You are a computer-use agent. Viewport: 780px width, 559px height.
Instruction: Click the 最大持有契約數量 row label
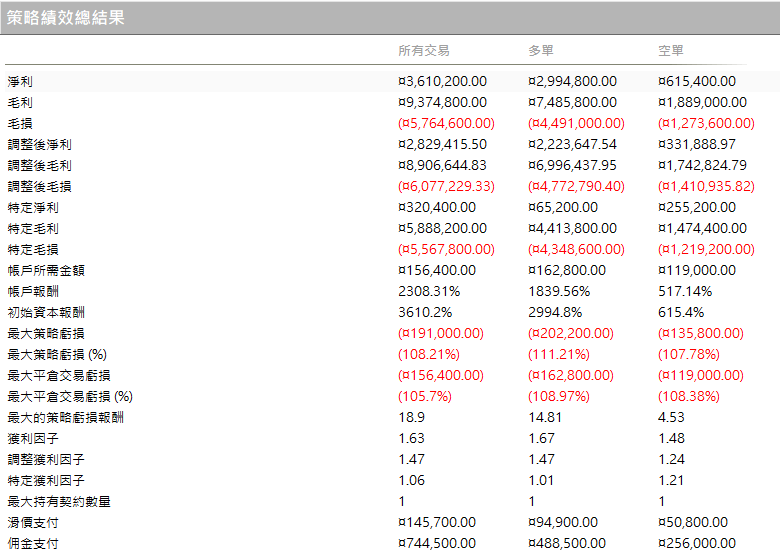point(59,501)
